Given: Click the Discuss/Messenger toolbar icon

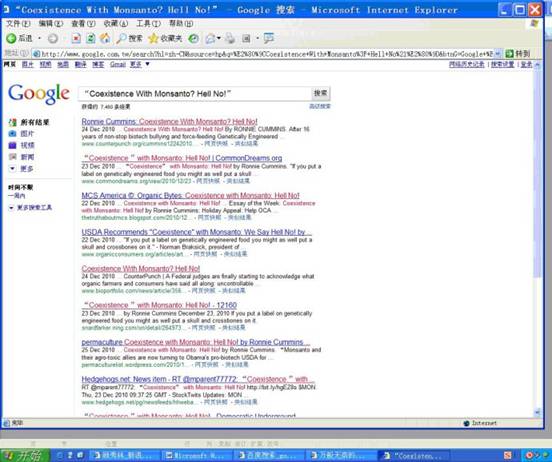Looking at the screenshot, I should pyautogui.click(x=269, y=38).
